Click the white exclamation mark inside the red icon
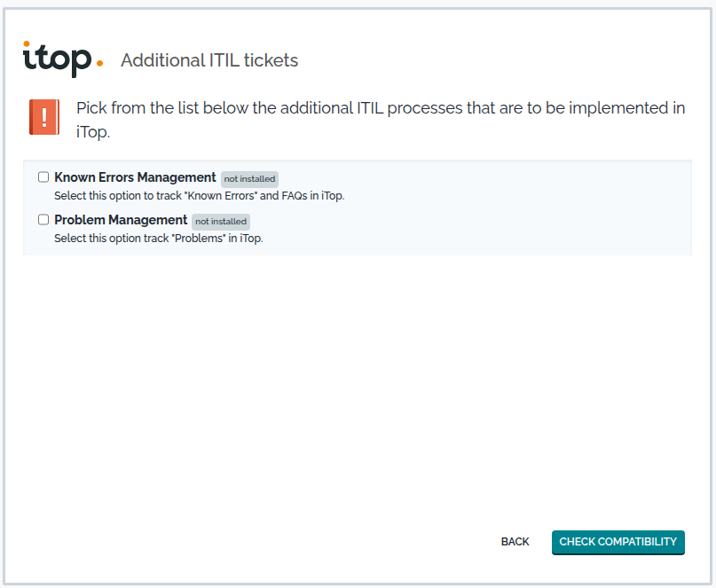 coord(44,117)
